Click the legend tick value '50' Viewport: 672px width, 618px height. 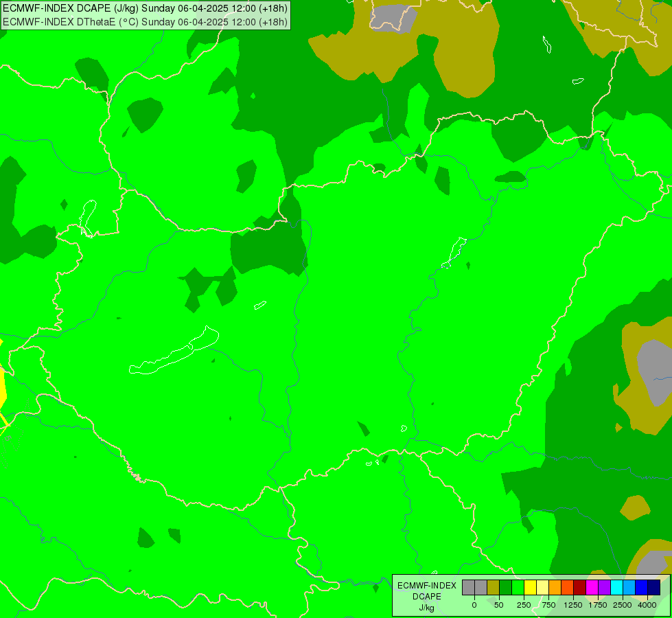(x=499, y=605)
